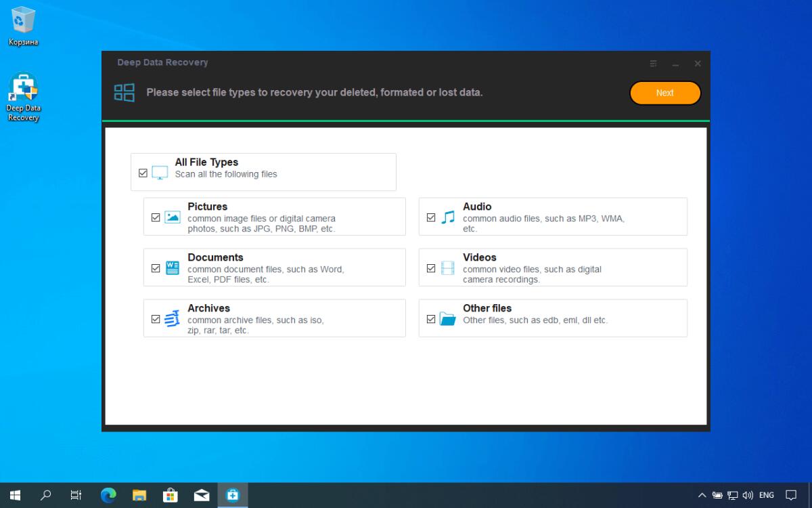Click the Documents Word file icon

[173, 268]
